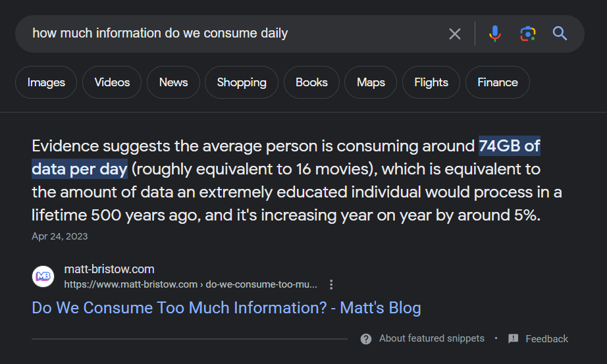Open the Books filter
Image resolution: width=607 pixels, height=364 pixels.
coord(311,82)
